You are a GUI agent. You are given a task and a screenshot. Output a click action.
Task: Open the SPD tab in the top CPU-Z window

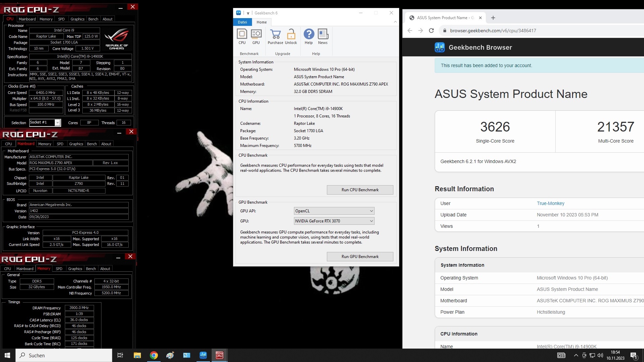pos(61,19)
